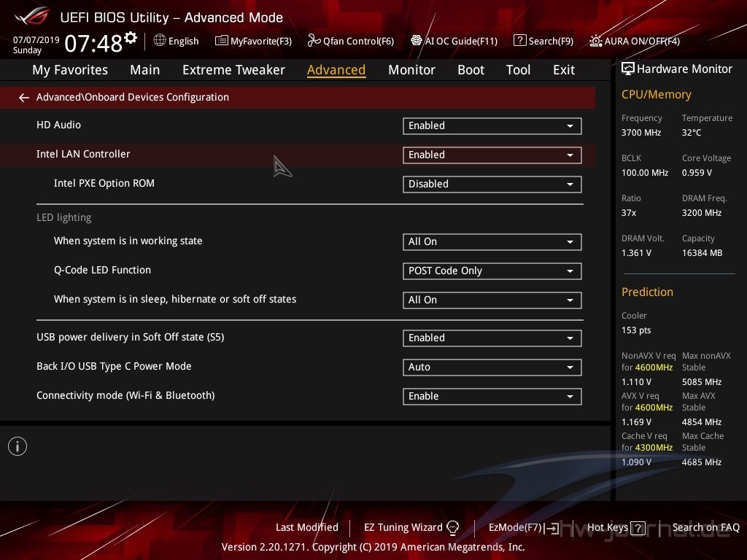Screen dimensions: 747x560
Task: Click Last Modified
Action: coord(307,528)
